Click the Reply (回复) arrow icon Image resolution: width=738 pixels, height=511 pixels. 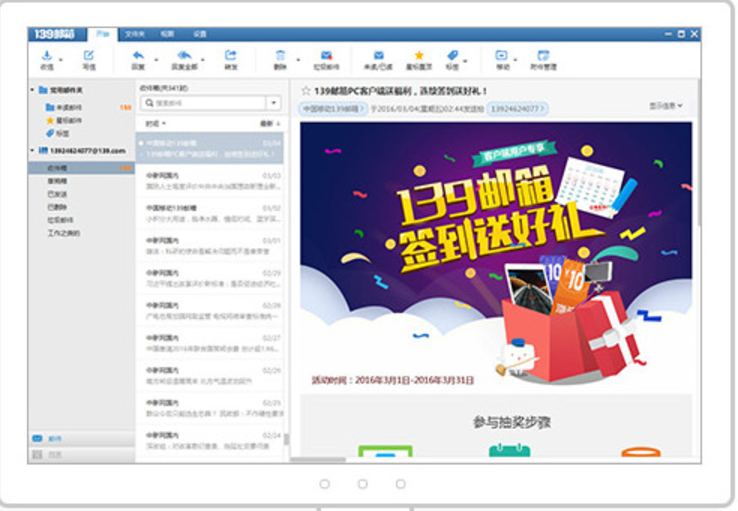tap(138, 56)
